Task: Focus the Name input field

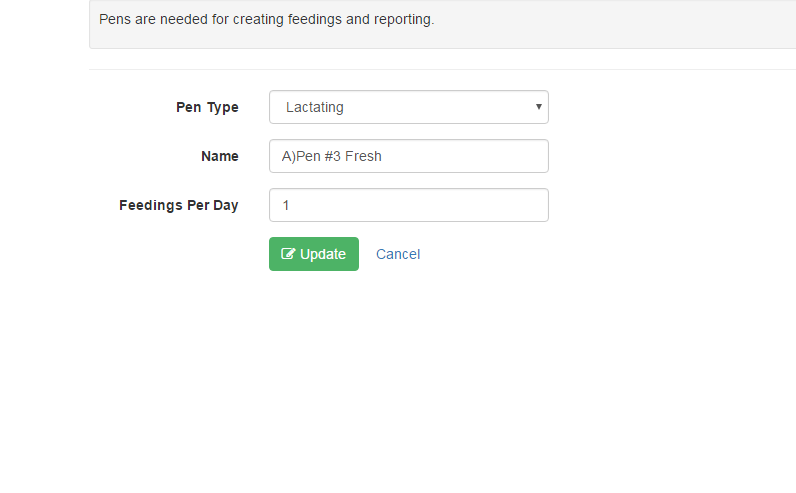Action: click(409, 156)
